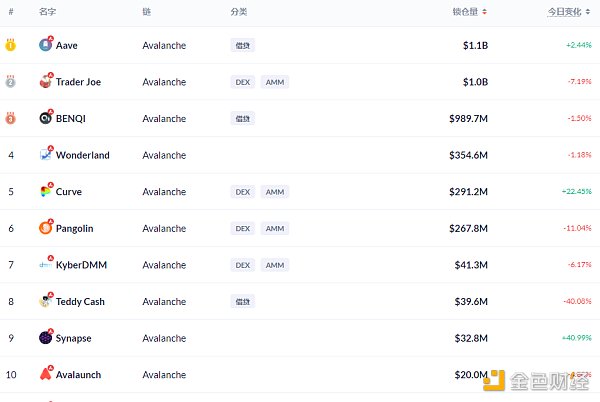
Task: Click the Teddy Cash logo icon
Action: point(46,301)
